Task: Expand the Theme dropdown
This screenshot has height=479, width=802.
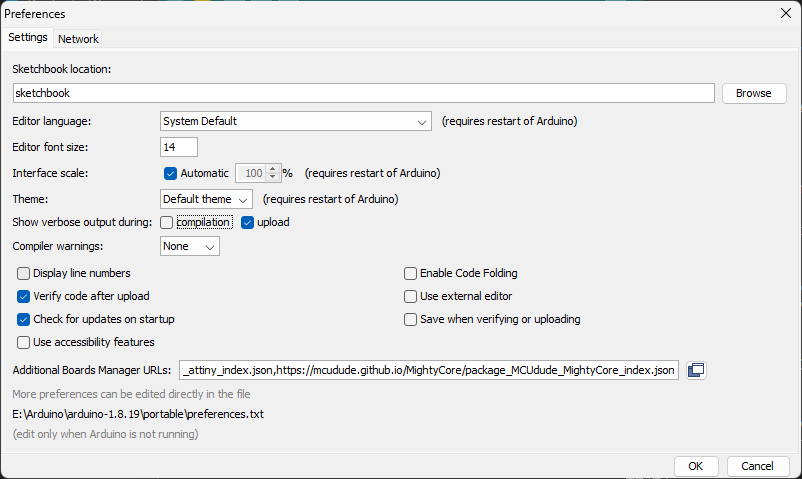Action: point(206,199)
